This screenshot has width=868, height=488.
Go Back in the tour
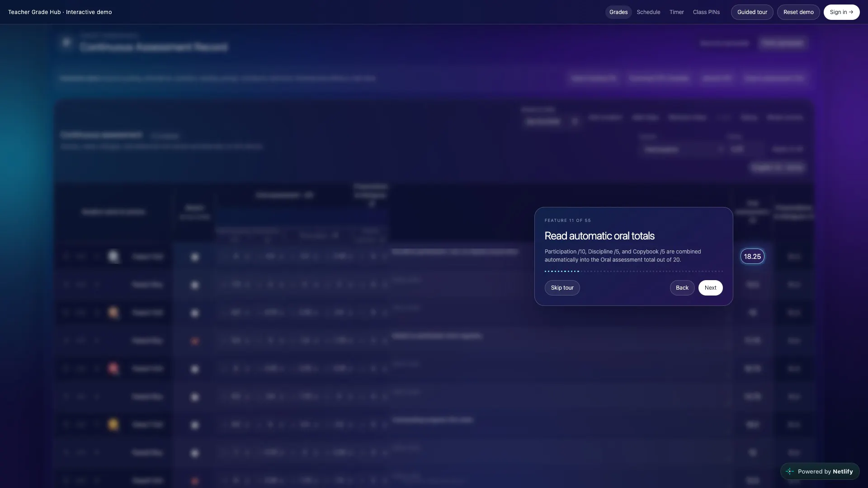coord(682,288)
